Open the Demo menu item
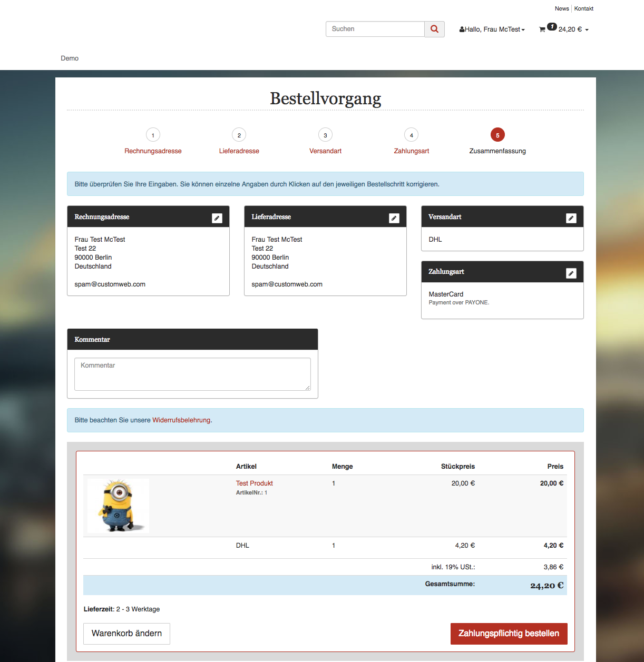 [70, 58]
